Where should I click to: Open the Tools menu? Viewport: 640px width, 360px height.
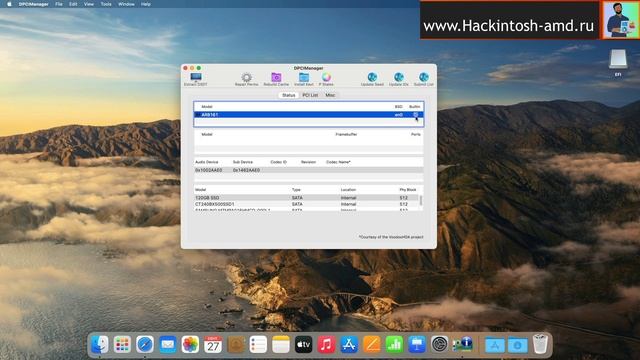pyautogui.click(x=106, y=4)
